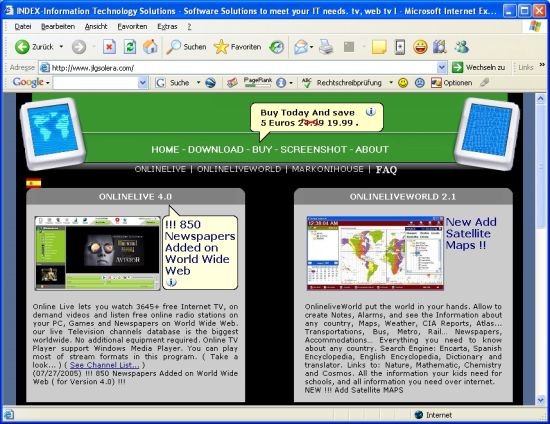Click the yellow smiley messenger icon

420,47
